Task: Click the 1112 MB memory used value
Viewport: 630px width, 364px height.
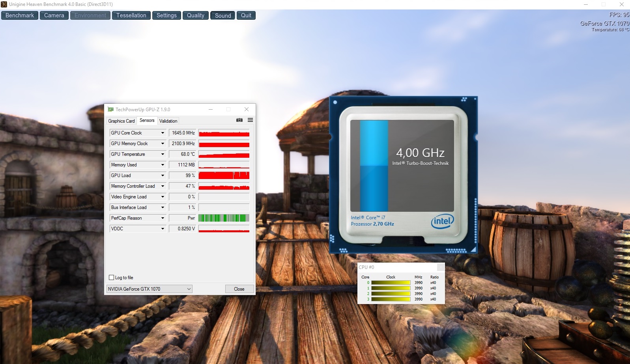Action: click(183, 165)
